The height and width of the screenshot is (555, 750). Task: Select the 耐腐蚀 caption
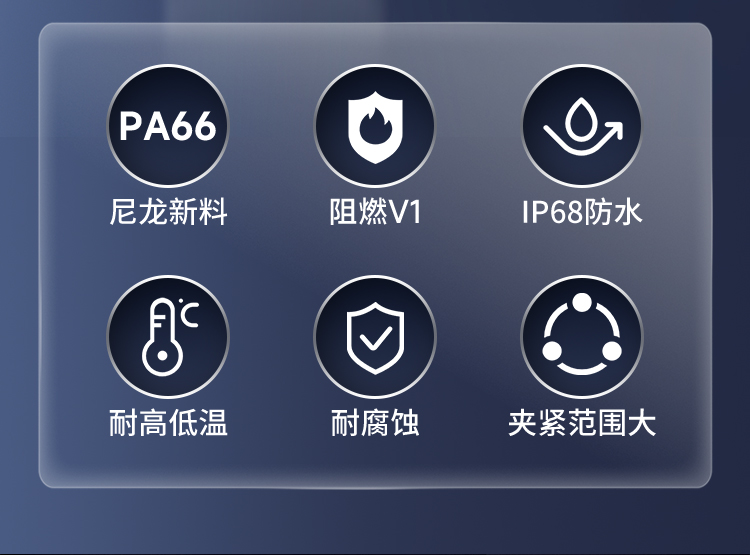click(375, 422)
